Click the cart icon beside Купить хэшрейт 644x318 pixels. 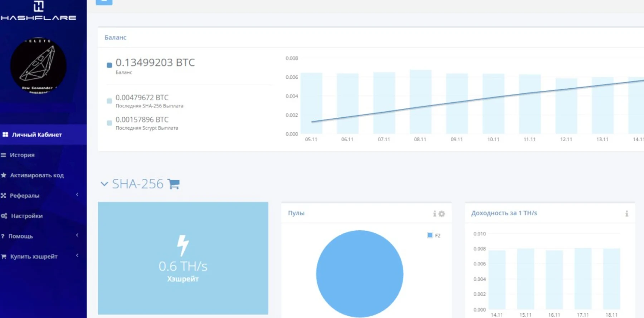[x=4, y=256]
